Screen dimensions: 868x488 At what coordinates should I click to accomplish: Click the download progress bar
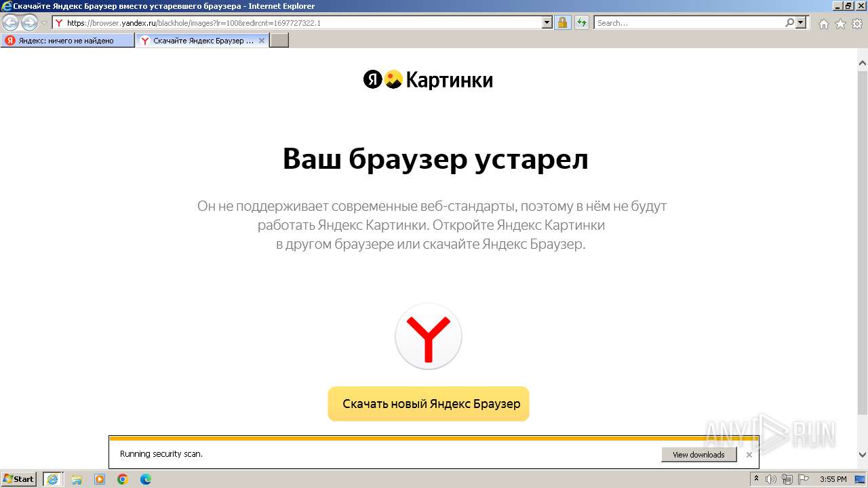click(433, 439)
